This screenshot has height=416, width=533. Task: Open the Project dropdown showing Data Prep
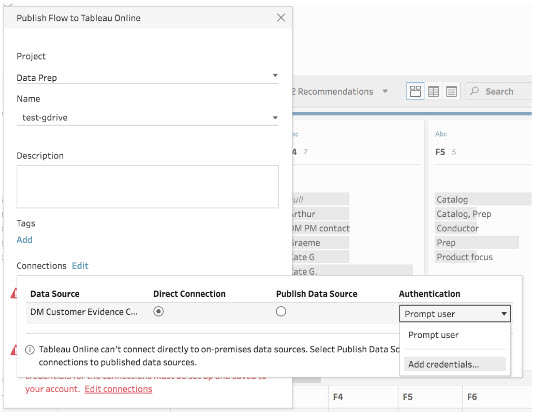click(x=147, y=77)
